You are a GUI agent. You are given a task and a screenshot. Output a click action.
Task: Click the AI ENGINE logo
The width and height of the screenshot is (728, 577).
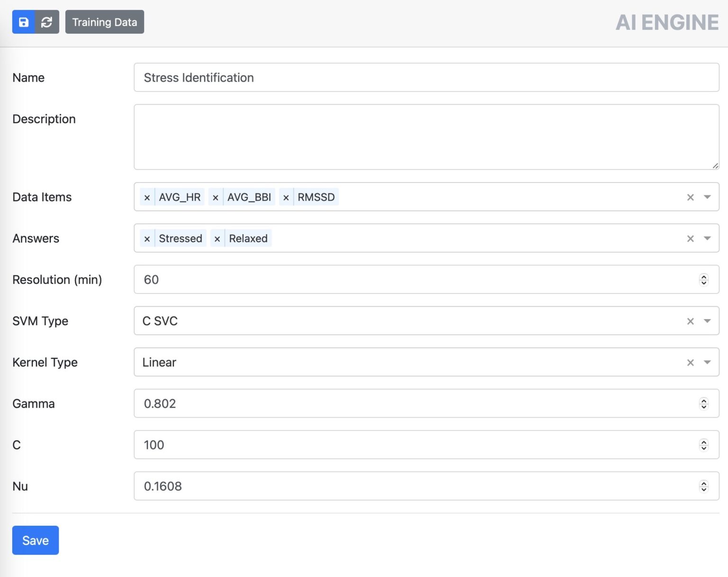coord(667,22)
